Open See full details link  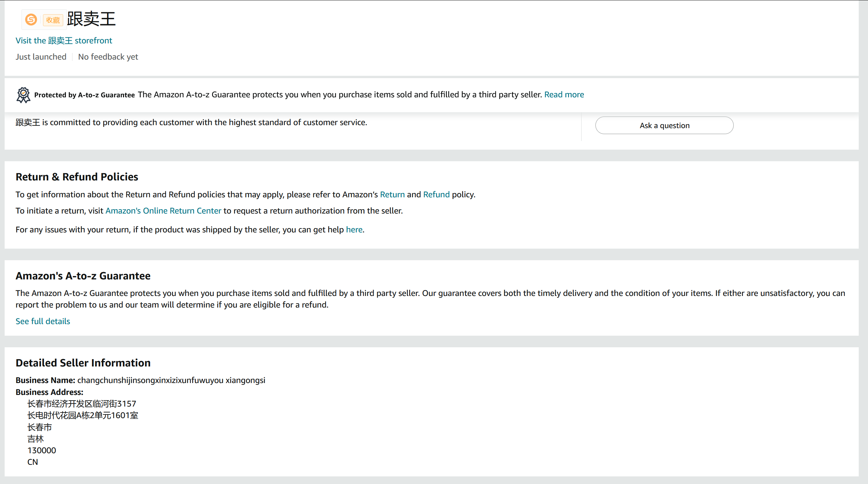coord(43,321)
